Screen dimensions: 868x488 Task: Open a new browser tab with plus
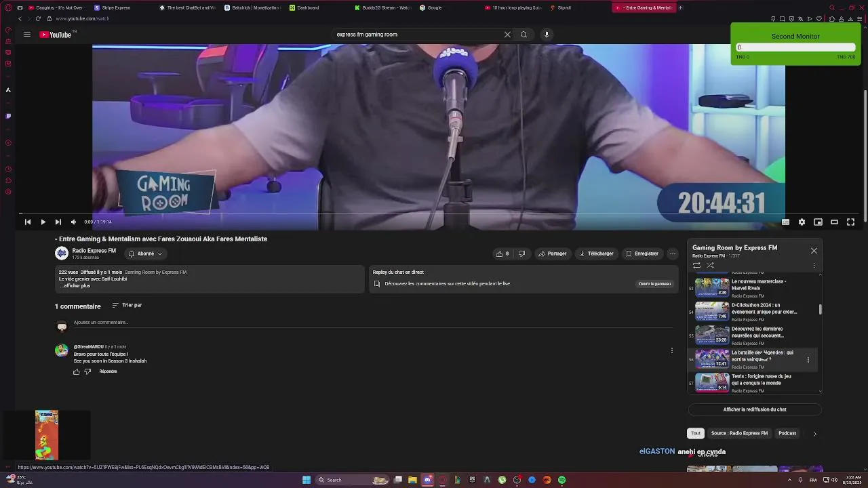(681, 7)
